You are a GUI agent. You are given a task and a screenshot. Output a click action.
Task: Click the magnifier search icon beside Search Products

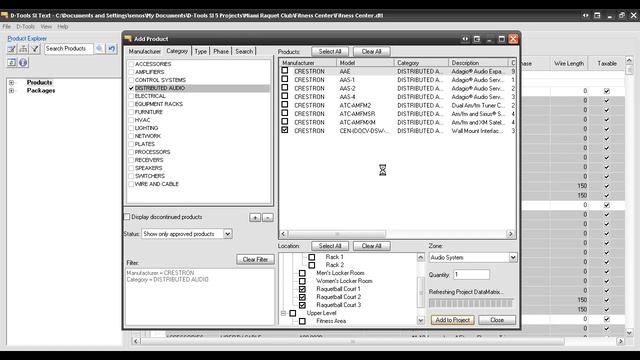point(100,49)
